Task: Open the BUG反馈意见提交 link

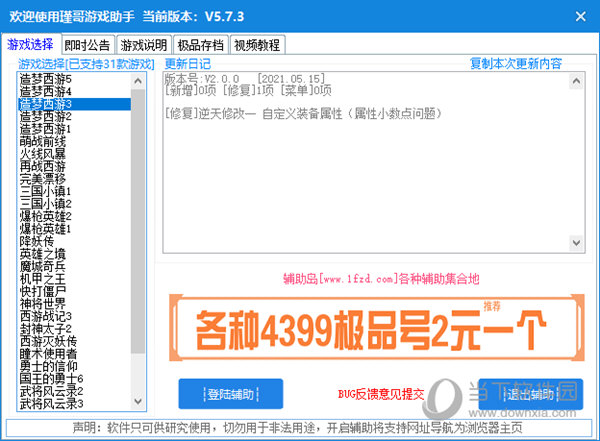Action: point(380,394)
